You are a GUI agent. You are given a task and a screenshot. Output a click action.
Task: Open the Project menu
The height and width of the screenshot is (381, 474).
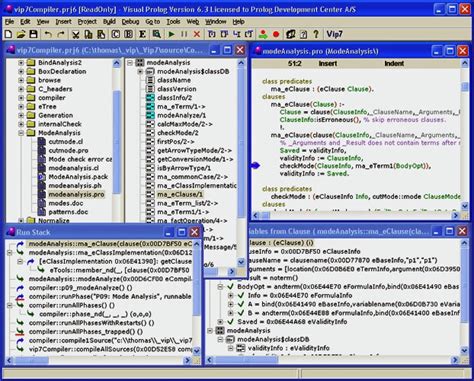coord(87,22)
